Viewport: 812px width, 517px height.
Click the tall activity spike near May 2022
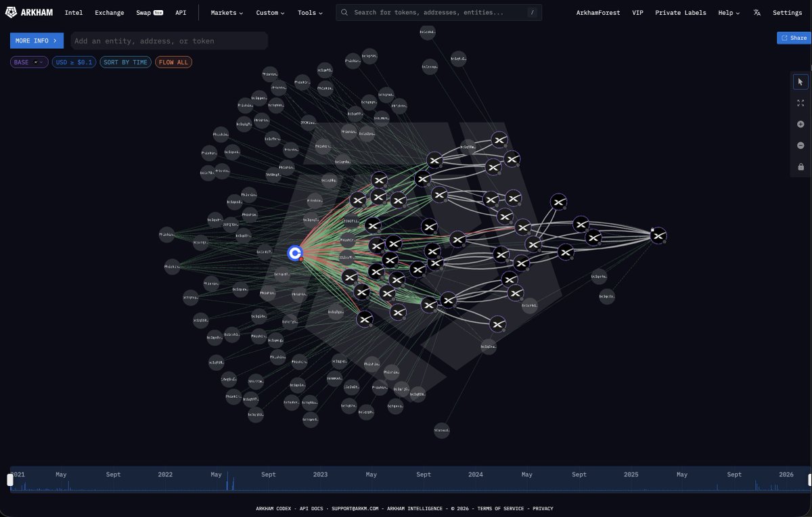coord(227,480)
